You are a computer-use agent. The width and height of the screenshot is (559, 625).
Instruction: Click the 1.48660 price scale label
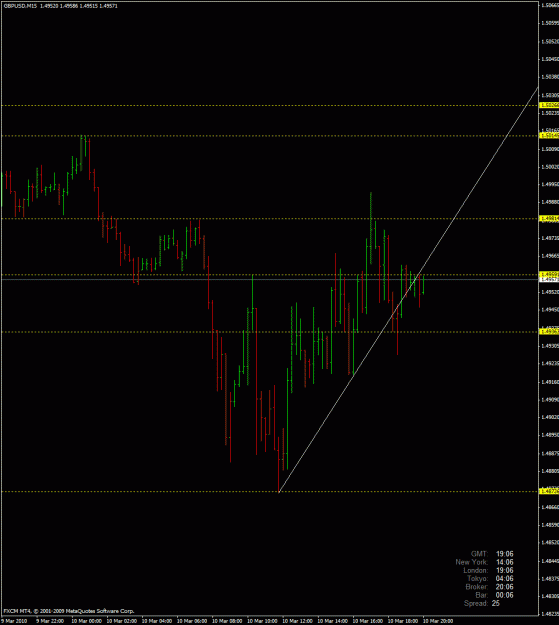[x=550, y=507]
